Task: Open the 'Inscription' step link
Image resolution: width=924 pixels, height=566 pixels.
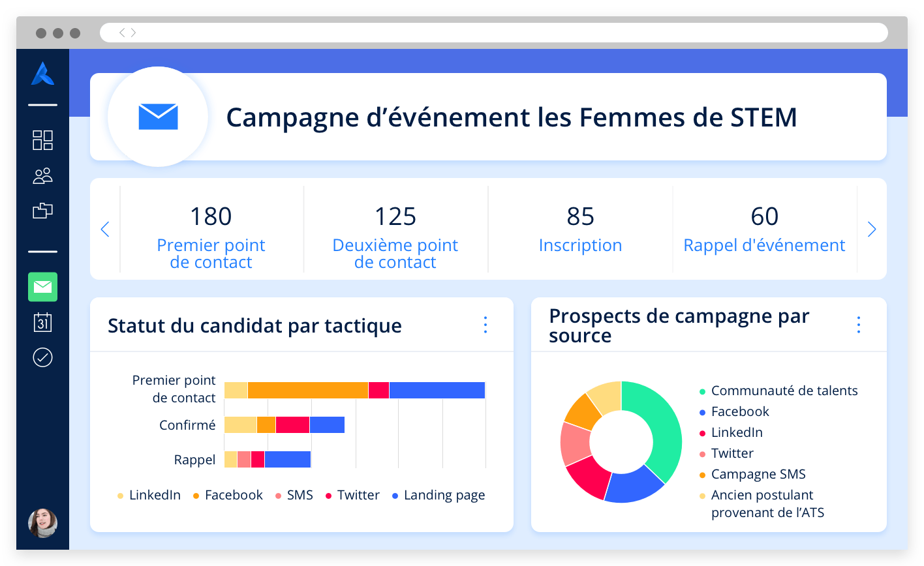Action: click(580, 246)
